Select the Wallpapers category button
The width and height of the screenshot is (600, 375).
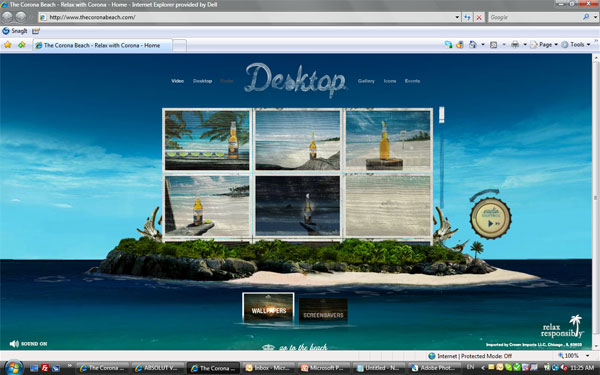pos(269,308)
